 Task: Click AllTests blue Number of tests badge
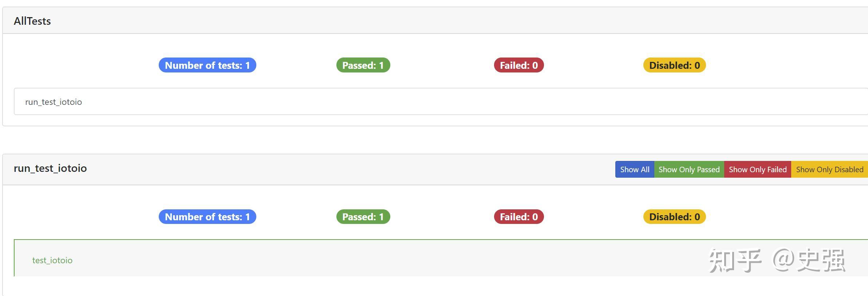tap(207, 65)
